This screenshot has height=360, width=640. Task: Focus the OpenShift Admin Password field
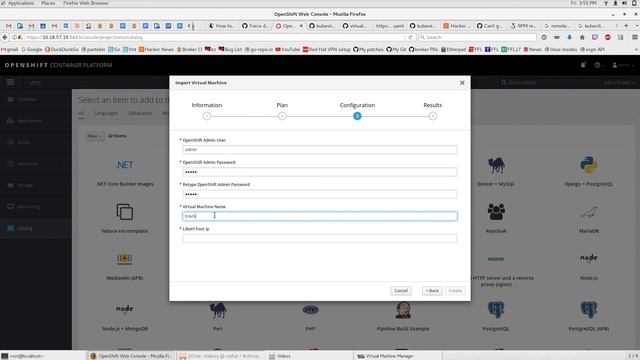click(320, 172)
